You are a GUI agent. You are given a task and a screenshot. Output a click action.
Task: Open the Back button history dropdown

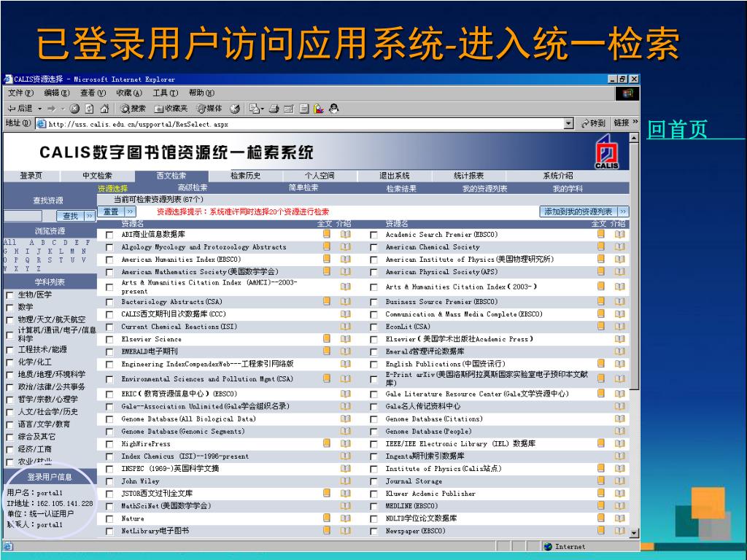[x=39, y=109]
